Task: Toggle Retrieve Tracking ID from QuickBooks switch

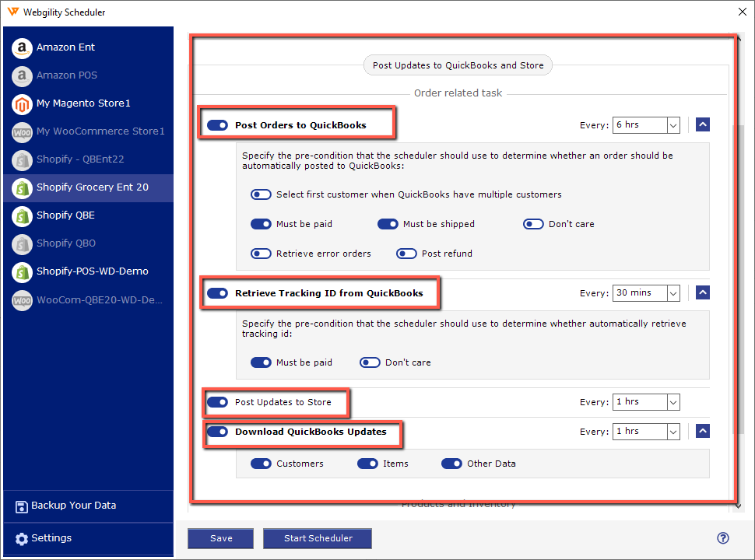Action: click(217, 293)
